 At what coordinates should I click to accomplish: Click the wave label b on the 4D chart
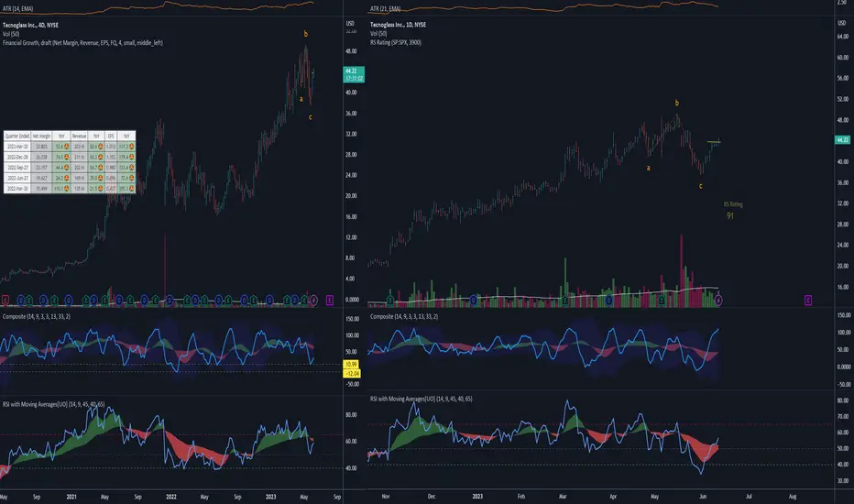coord(305,34)
